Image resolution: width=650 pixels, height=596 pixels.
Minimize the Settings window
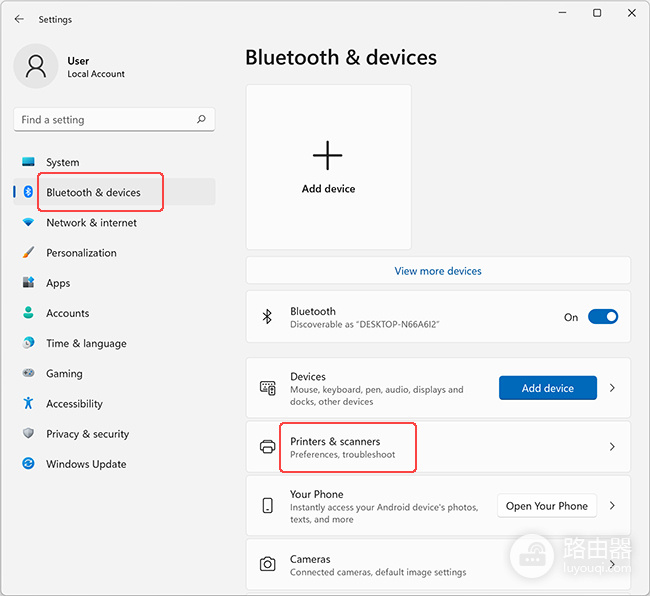coord(562,13)
